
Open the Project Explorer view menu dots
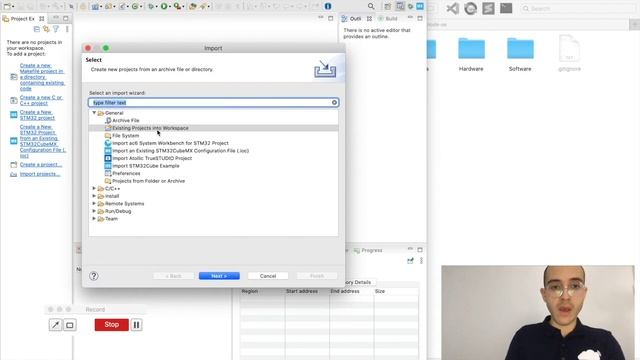(67, 29)
